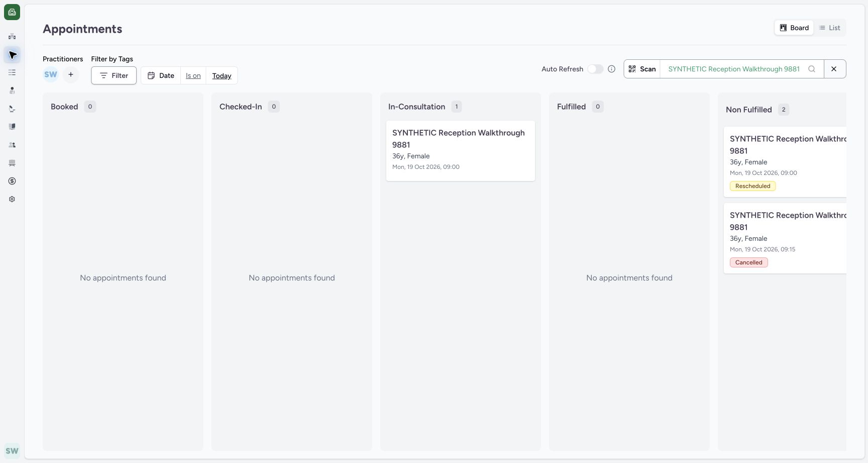Click the search magnifier icon
868x463 pixels.
click(x=812, y=69)
